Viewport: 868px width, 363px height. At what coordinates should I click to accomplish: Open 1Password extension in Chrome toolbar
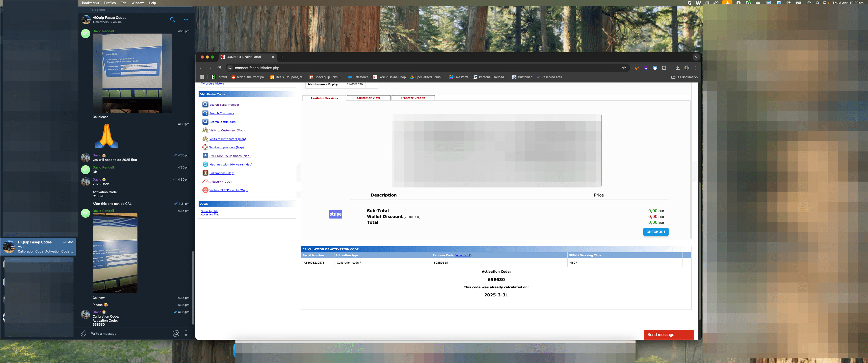tap(655, 68)
